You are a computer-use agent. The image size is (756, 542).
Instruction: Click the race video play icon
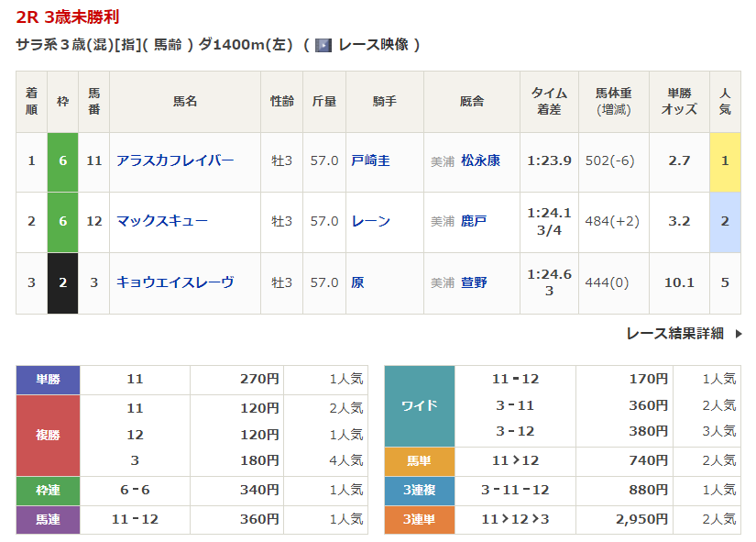tap(323, 44)
